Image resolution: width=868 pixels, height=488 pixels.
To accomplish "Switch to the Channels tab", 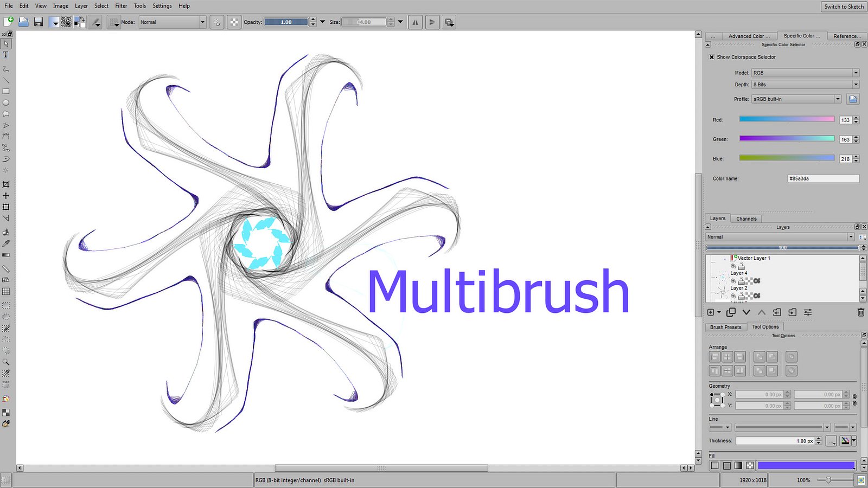I will [x=746, y=218].
